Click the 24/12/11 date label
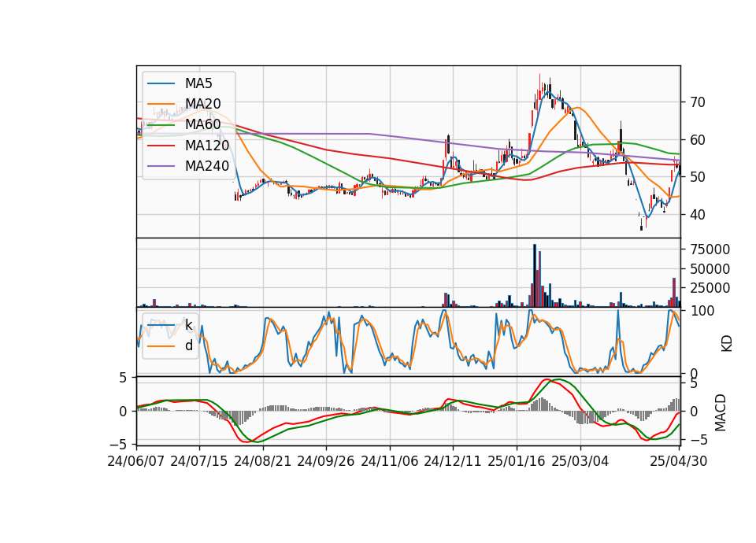 (x=453, y=461)
